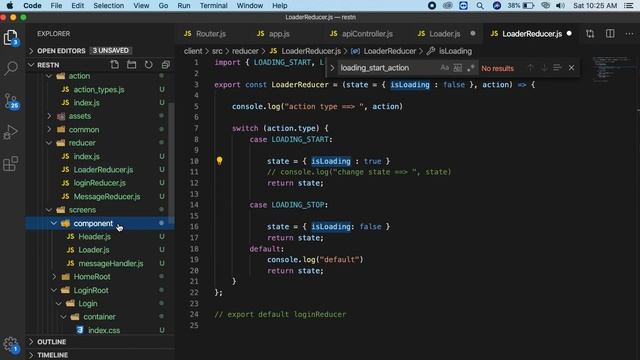Toggle Match Case in find widget

[x=444, y=68]
